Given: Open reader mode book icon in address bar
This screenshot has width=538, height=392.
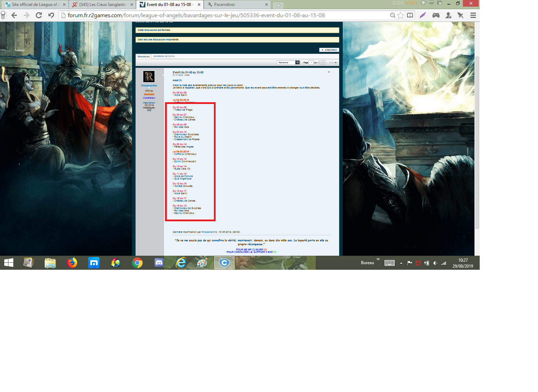Looking at the screenshot, I should [410, 15].
